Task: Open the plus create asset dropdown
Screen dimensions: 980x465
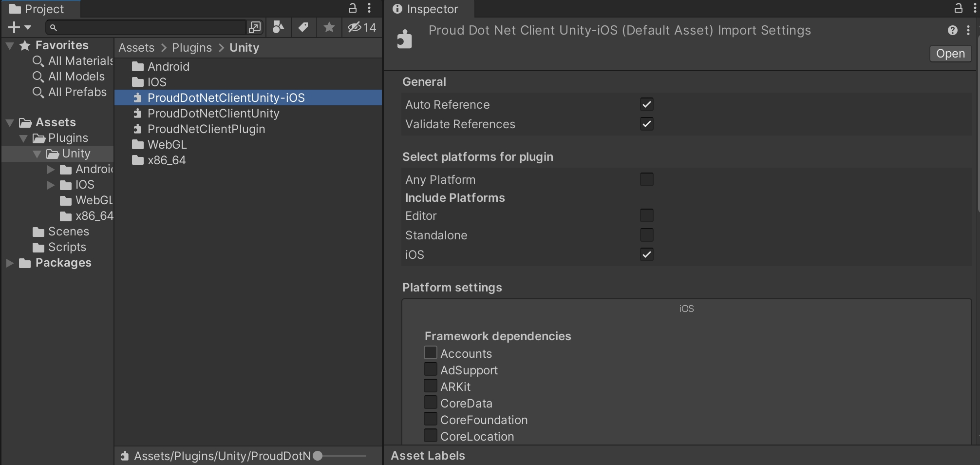Action: (19, 27)
